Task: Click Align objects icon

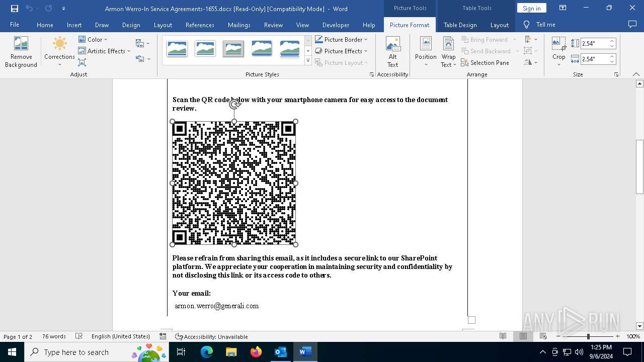Action: pyautogui.click(x=528, y=39)
